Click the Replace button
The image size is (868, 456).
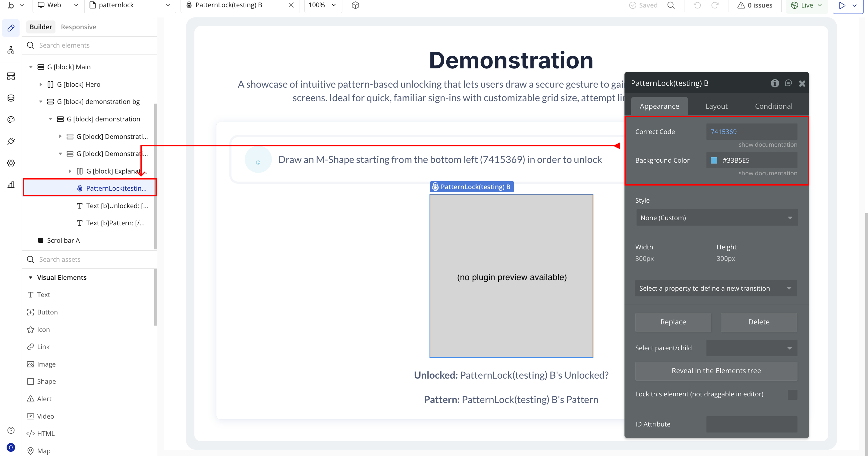pos(673,322)
